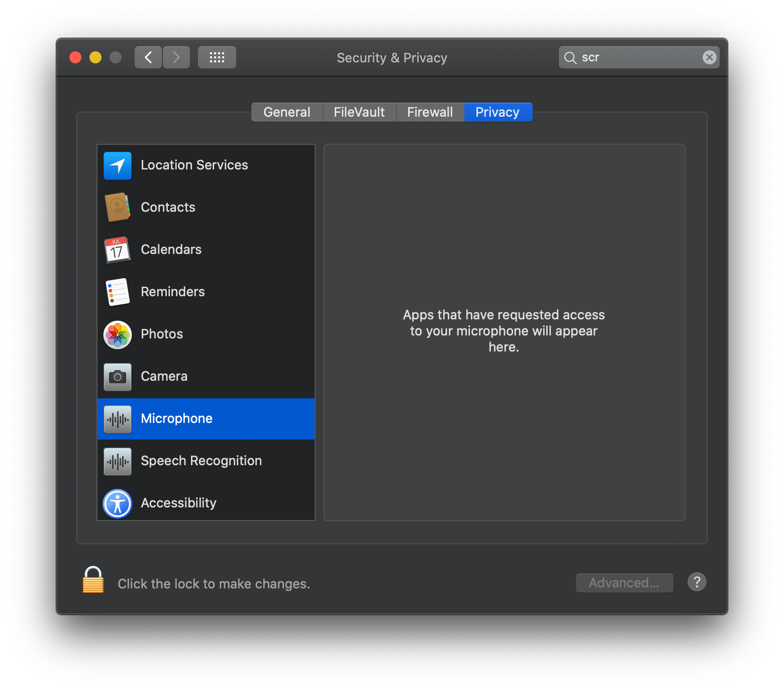784x689 pixels.
Task: Select the Microphone waveform icon
Action: tap(117, 418)
